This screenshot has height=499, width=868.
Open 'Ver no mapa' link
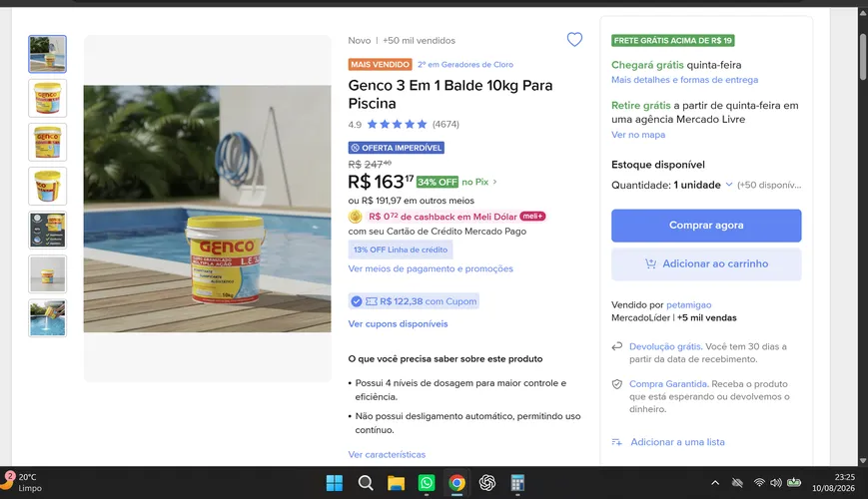point(638,135)
